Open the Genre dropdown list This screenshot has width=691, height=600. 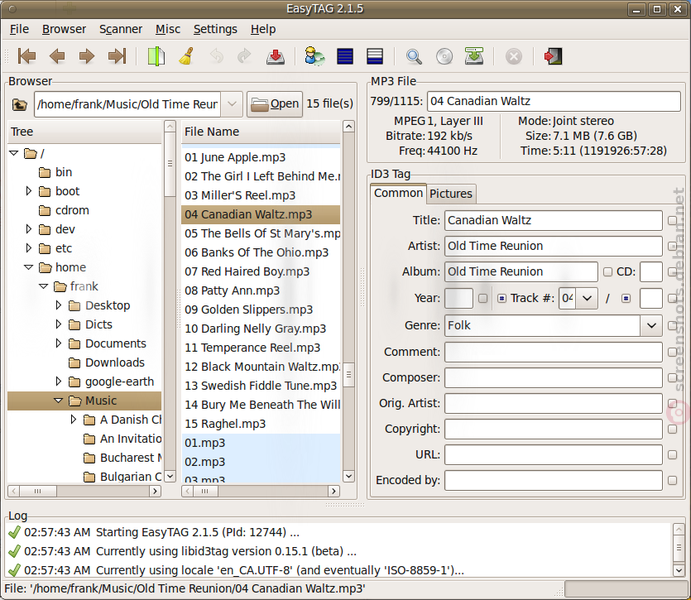pyautogui.click(x=651, y=326)
